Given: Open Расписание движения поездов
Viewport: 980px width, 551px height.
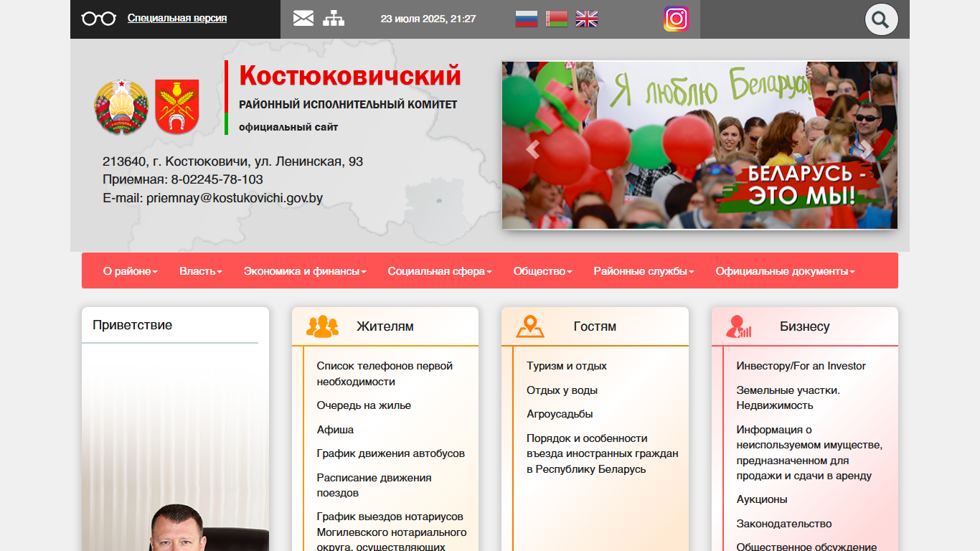Looking at the screenshot, I should (x=374, y=485).
